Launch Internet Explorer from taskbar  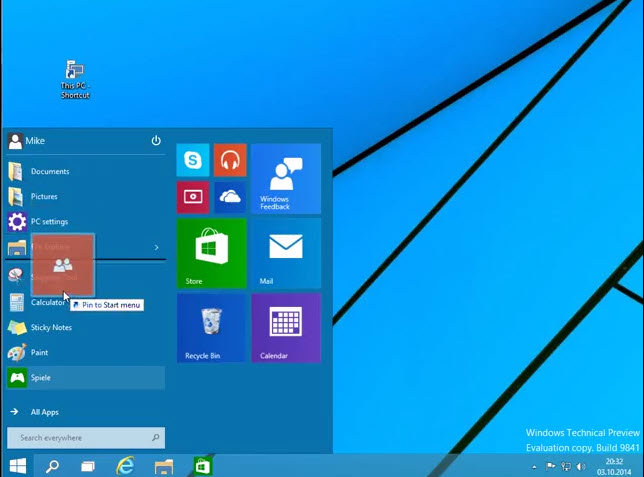click(125, 466)
